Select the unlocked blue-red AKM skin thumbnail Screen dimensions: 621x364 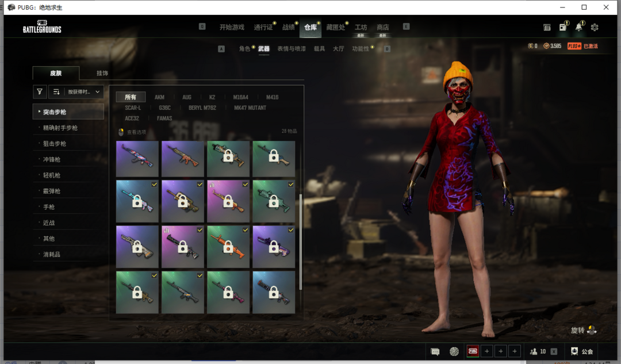coord(137,159)
